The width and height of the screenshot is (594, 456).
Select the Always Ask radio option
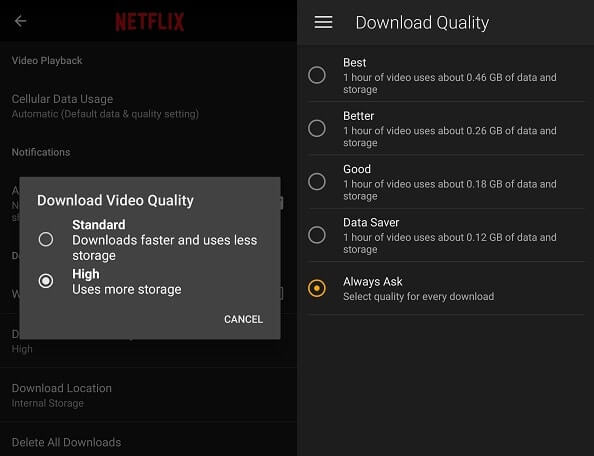[317, 288]
